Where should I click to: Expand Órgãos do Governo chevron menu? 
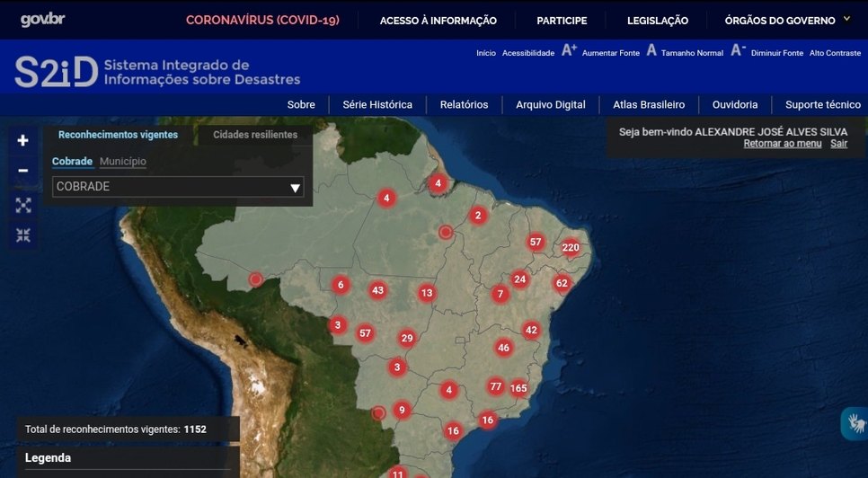pos(846,20)
